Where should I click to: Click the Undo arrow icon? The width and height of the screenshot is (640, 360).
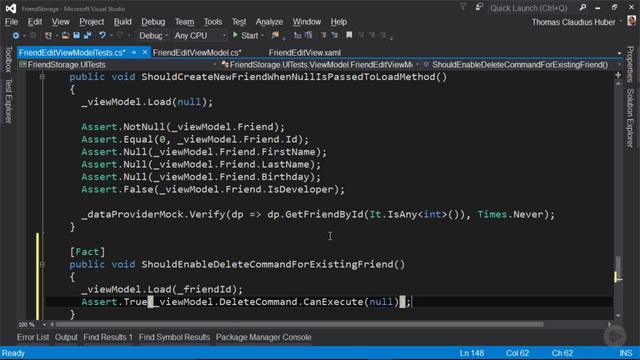coord(102,36)
